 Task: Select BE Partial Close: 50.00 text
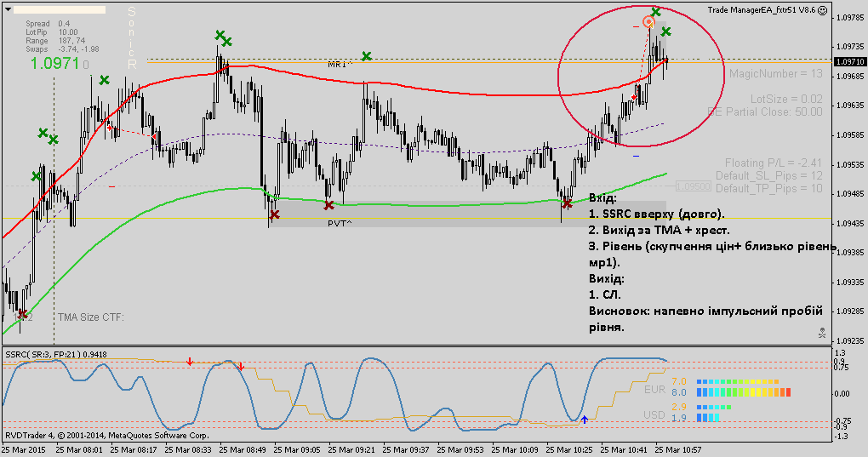click(765, 111)
